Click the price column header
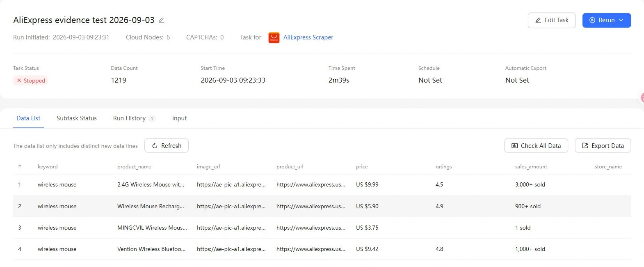644x267 pixels. (x=362, y=167)
